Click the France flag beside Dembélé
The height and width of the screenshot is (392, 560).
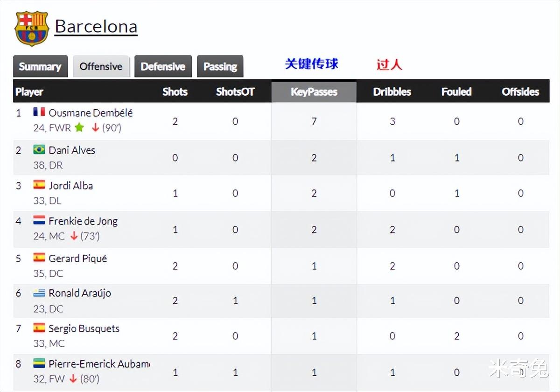(x=39, y=112)
